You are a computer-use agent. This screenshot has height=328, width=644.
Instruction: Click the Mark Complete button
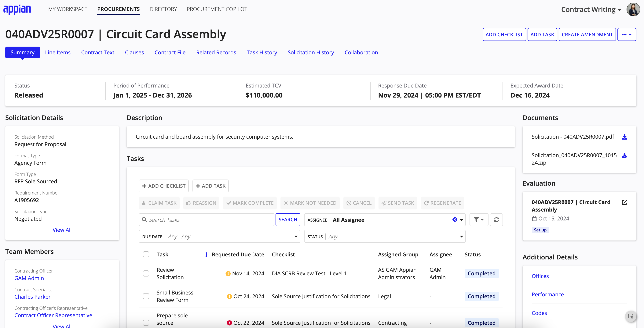[x=250, y=203]
